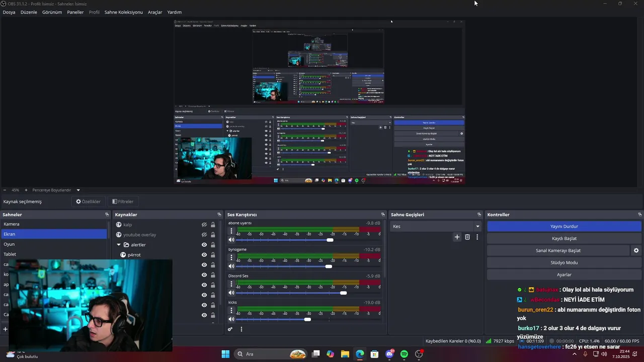Open the Araçlar menu

click(155, 12)
